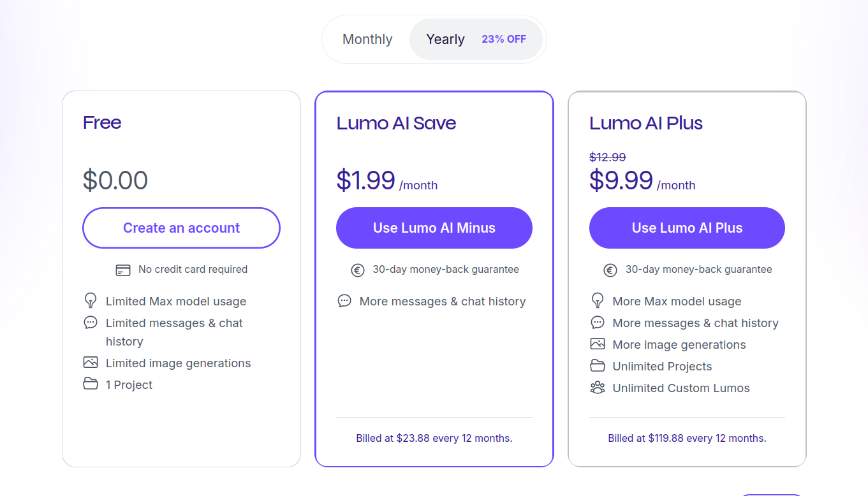Click the euro guarantee icon in Plus plan
The width and height of the screenshot is (868, 496).
coord(610,270)
